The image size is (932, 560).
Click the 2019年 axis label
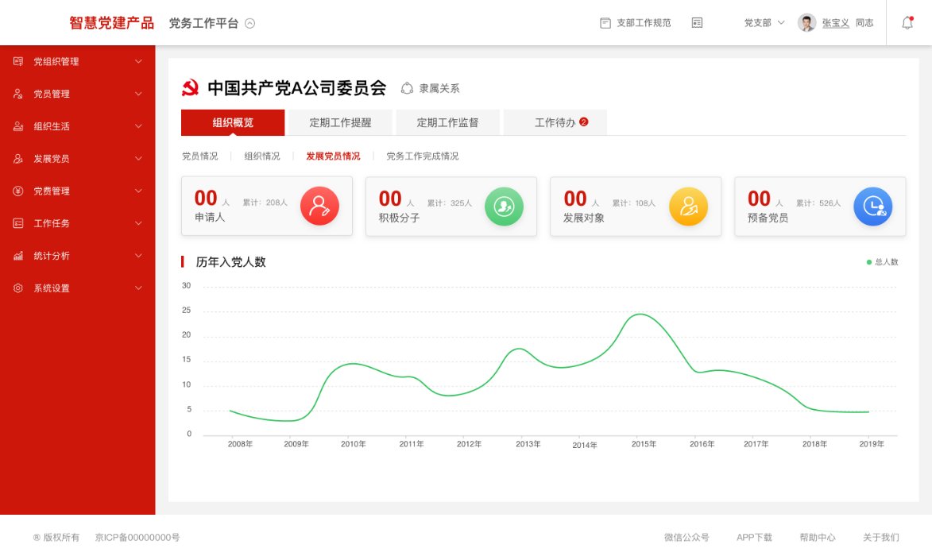coord(872,444)
